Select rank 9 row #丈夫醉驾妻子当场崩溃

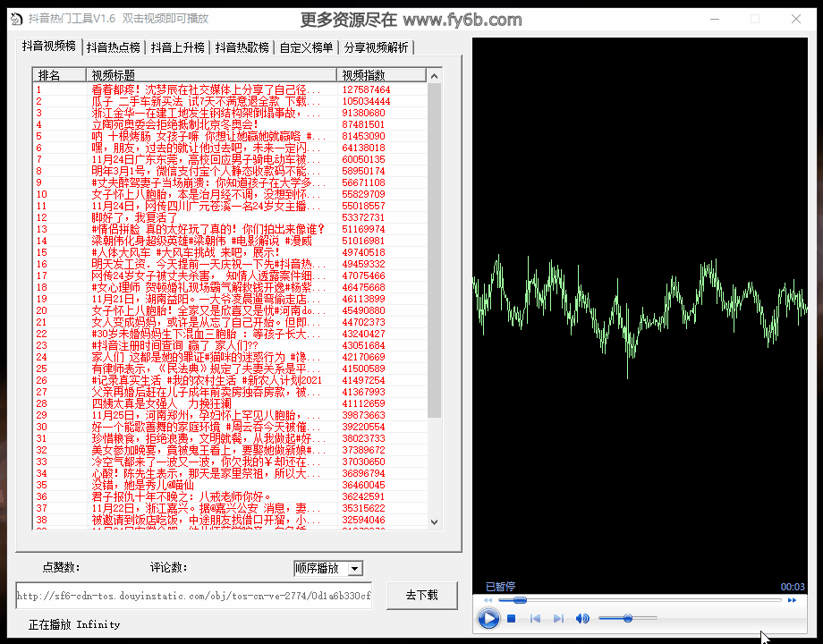tap(230, 182)
